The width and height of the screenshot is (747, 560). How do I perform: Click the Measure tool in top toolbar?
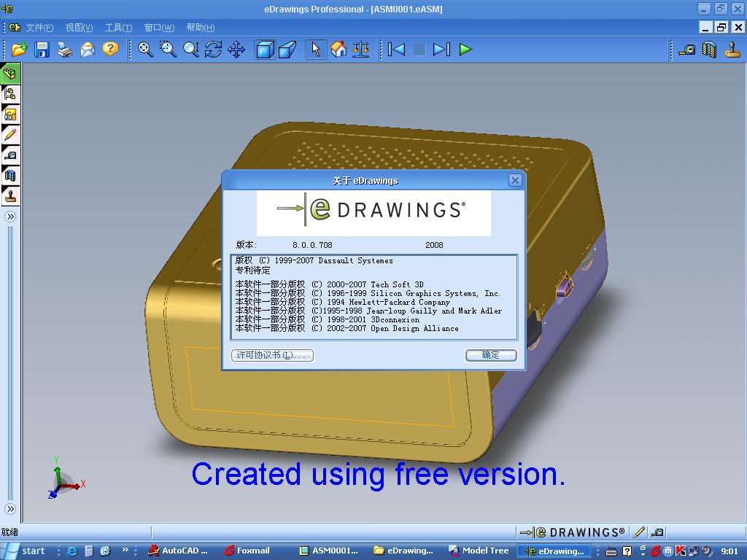coord(686,50)
